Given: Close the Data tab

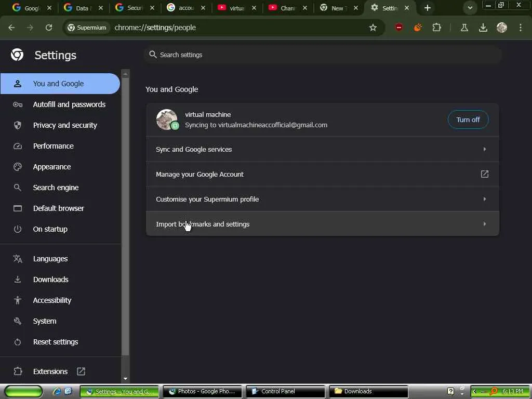Looking at the screenshot, I should (x=101, y=8).
